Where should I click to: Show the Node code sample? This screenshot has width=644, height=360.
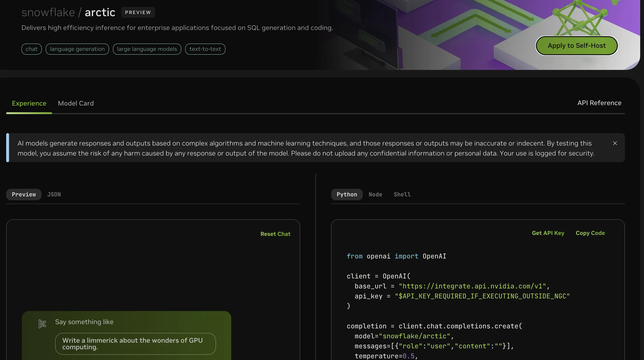(x=375, y=194)
